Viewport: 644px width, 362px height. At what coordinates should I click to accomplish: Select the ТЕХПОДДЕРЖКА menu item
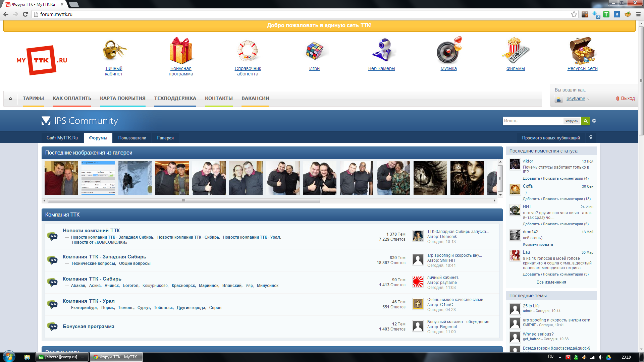click(x=175, y=99)
